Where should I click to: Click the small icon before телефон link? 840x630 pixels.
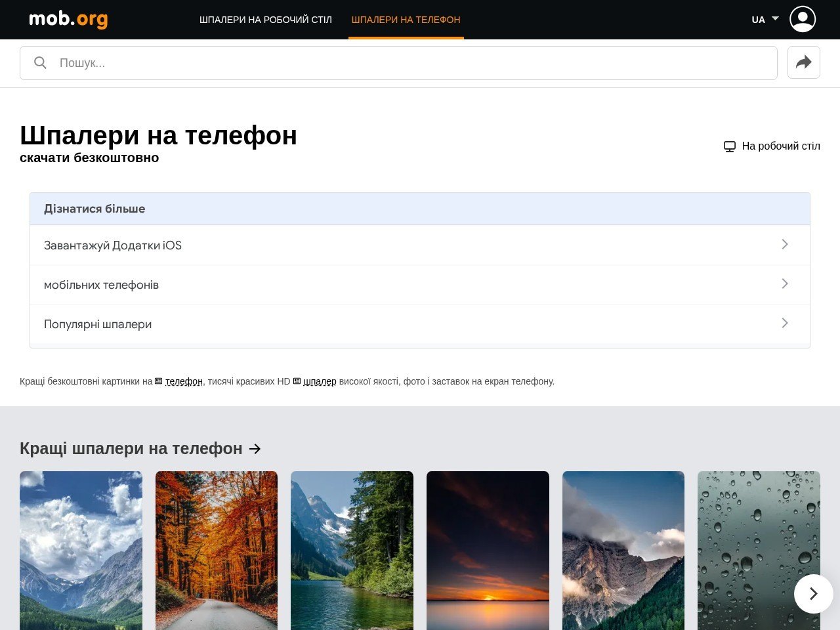click(158, 381)
